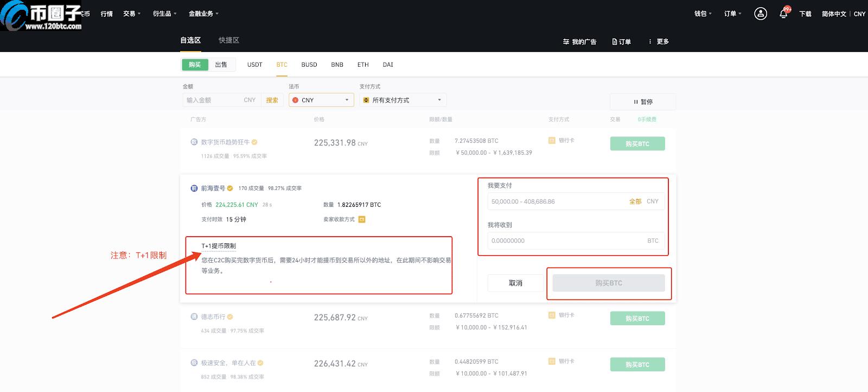
Task: Click 极速安全，单在人在 advertiser avatar icon
Action: pyautogui.click(x=194, y=363)
